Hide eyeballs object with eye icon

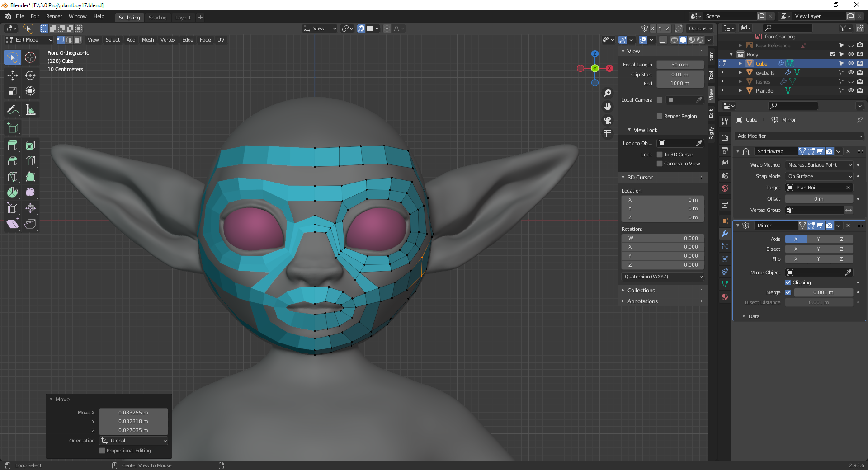(x=851, y=72)
